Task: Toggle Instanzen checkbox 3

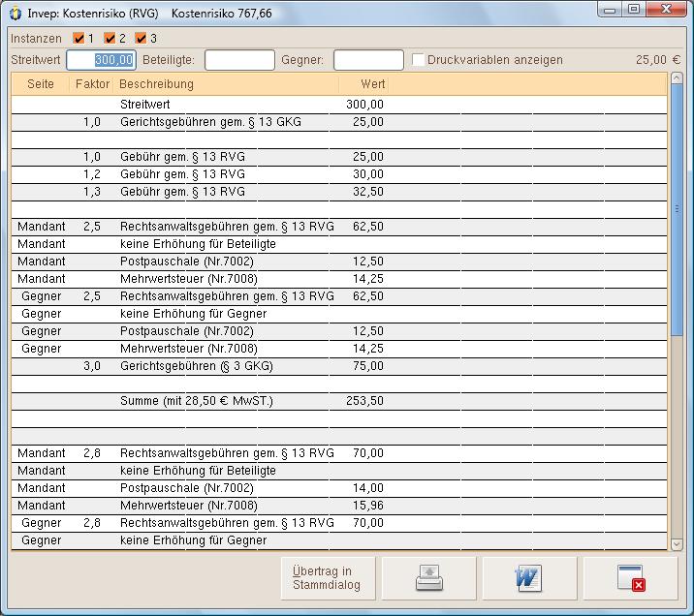Action: 141,39
